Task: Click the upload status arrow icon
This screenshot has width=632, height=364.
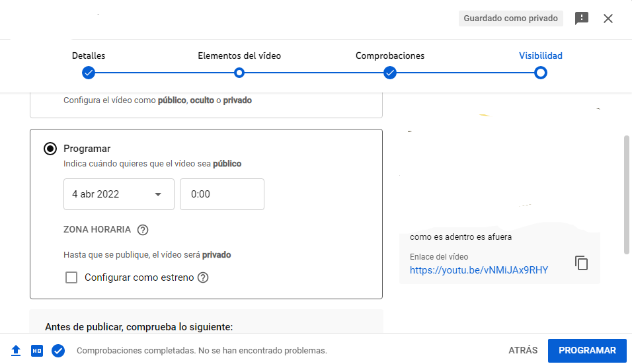Action: click(17, 351)
